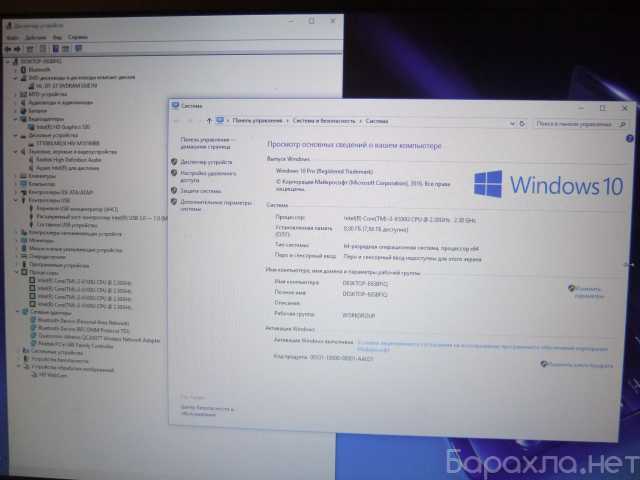Open Help question mark in System window
640x480 pixels.
point(629,139)
